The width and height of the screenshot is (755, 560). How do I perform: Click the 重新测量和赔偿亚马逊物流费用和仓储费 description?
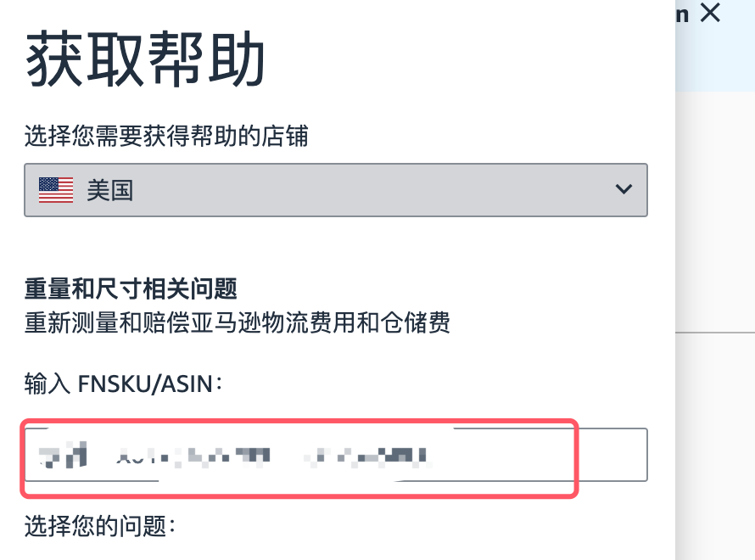238,322
